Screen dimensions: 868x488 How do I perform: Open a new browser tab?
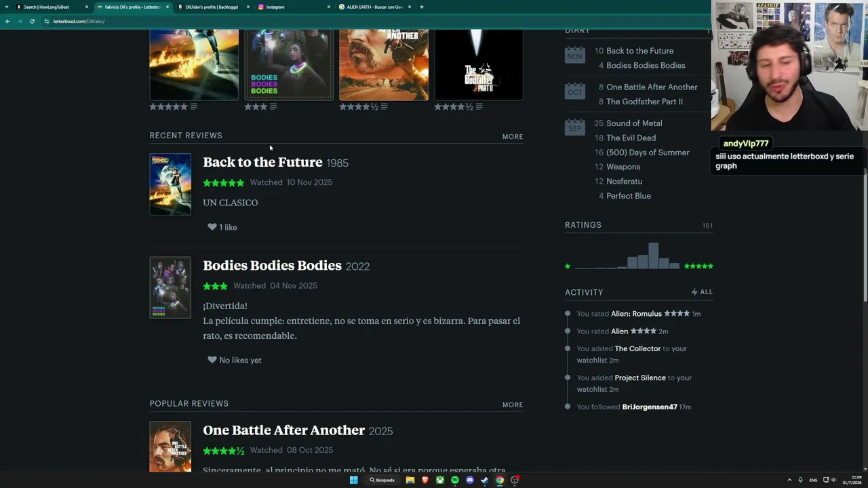(422, 7)
